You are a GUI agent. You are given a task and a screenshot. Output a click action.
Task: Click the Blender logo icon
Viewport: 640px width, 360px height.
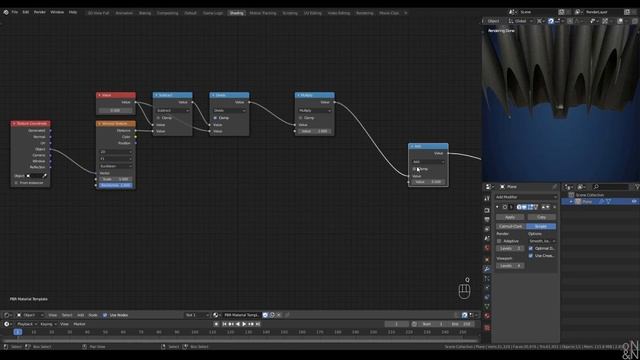[6, 12]
